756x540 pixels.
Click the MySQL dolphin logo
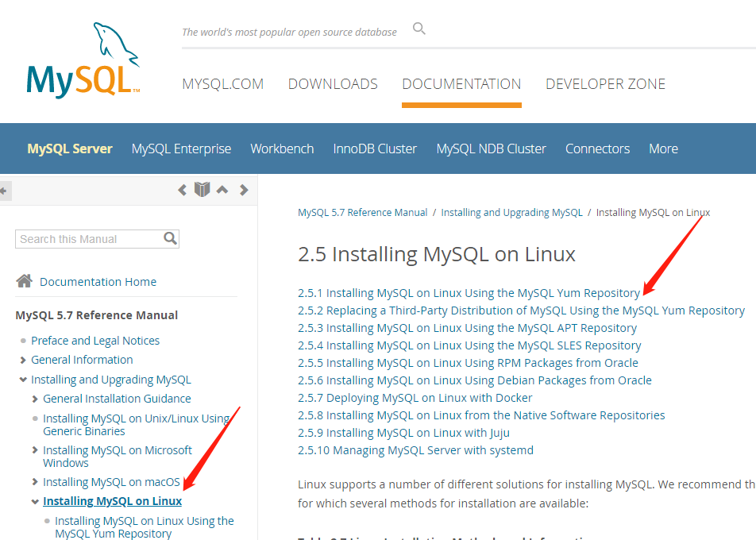pyautogui.click(x=83, y=60)
